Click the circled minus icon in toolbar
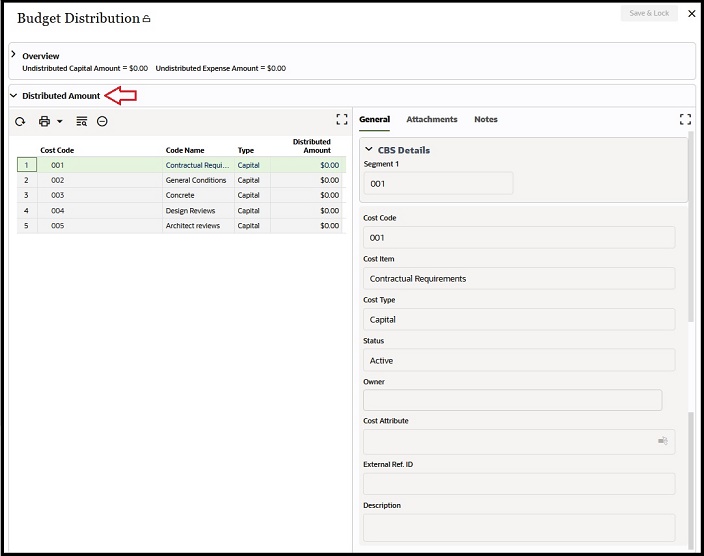 coord(102,121)
